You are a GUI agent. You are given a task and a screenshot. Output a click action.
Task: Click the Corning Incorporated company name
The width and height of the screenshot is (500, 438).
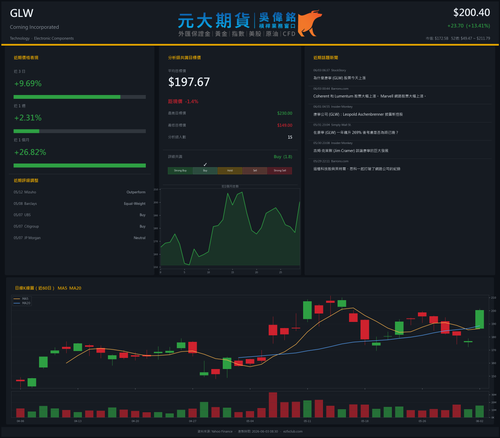tap(34, 27)
